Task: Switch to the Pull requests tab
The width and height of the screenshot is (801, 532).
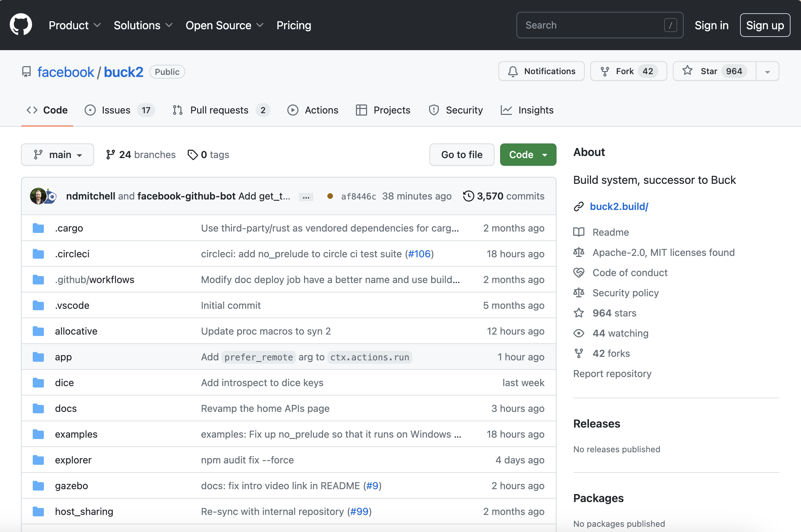Action: [221, 110]
